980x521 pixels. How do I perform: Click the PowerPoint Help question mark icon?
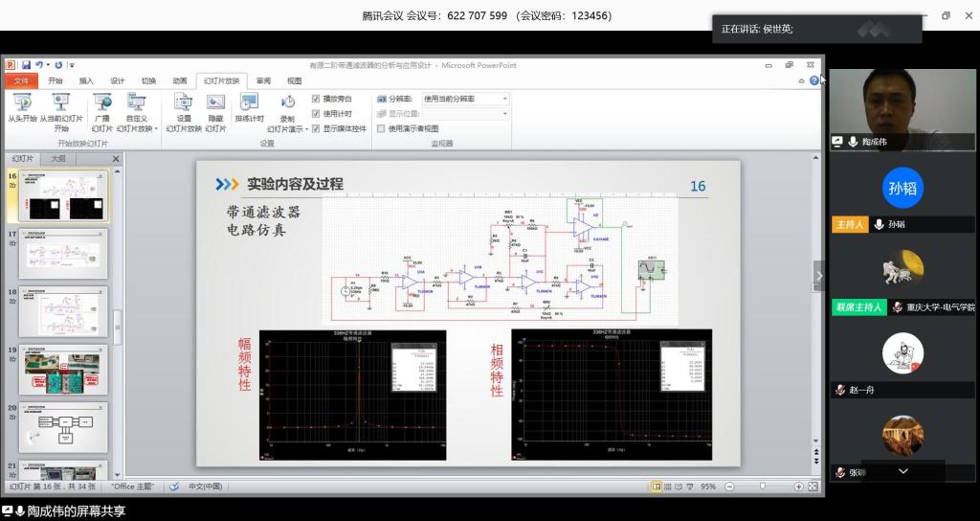pyautogui.click(x=814, y=80)
